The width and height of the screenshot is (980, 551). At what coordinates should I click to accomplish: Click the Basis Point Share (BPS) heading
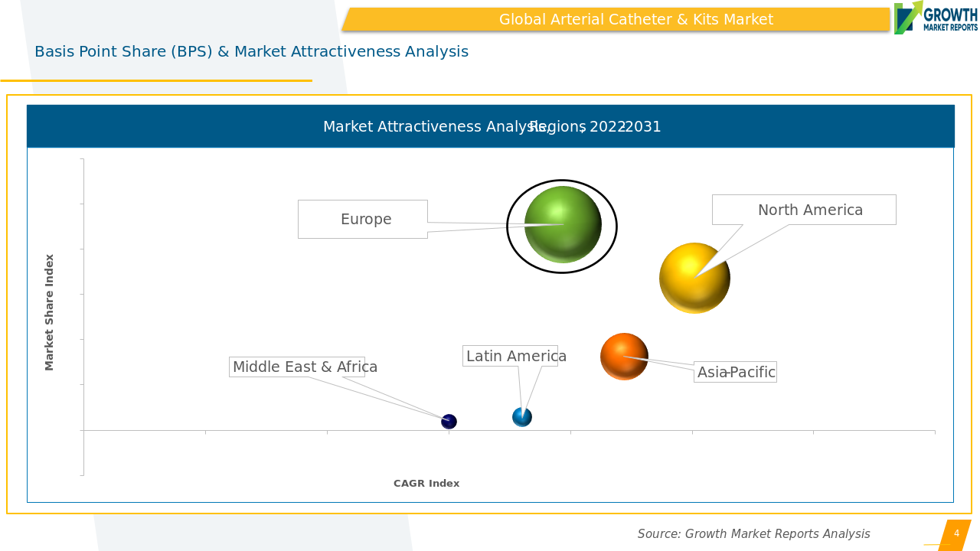[251, 52]
